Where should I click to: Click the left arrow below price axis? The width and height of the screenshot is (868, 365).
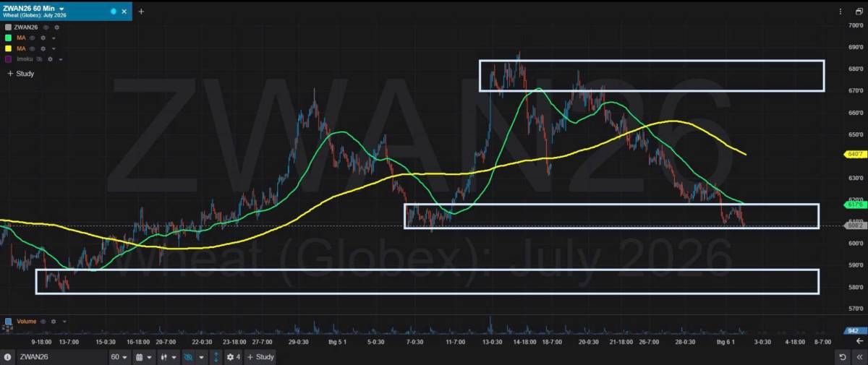pyautogui.click(x=859, y=340)
